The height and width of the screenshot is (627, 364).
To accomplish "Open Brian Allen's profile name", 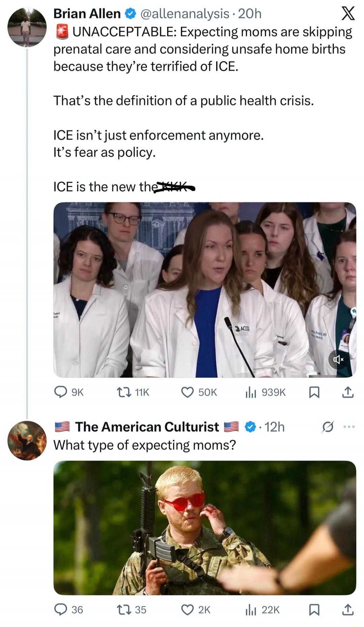I will [87, 13].
